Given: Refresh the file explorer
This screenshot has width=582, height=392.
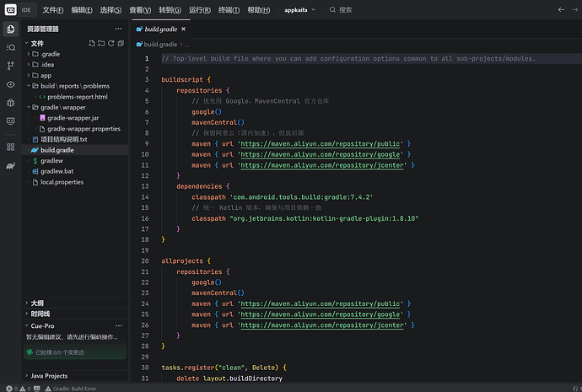Looking at the screenshot, I should [x=110, y=43].
